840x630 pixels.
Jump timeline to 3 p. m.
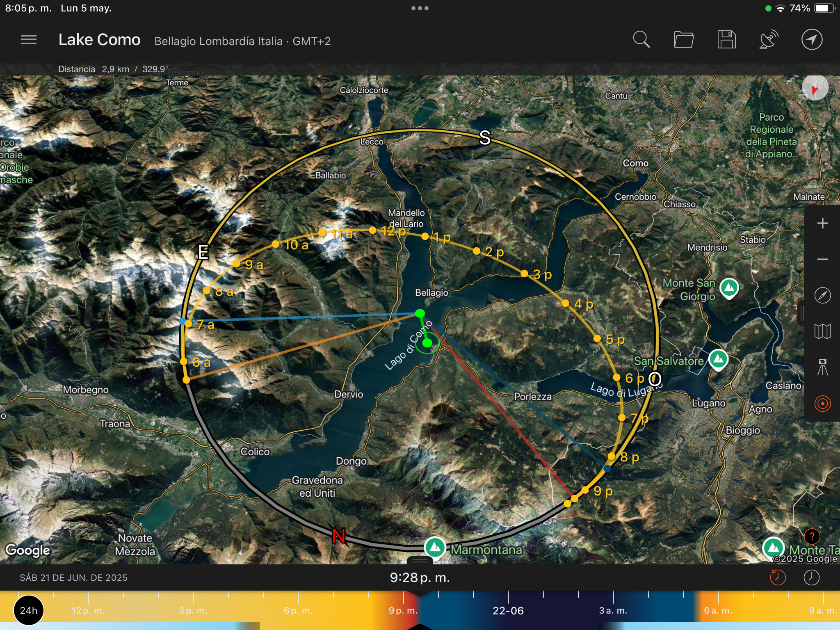[193, 610]
